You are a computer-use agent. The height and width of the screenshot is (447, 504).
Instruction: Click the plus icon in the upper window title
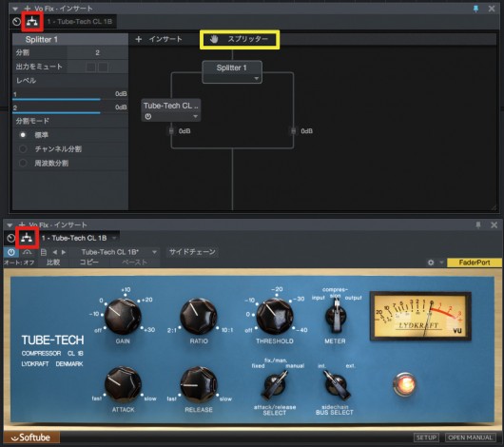[28, 9]
